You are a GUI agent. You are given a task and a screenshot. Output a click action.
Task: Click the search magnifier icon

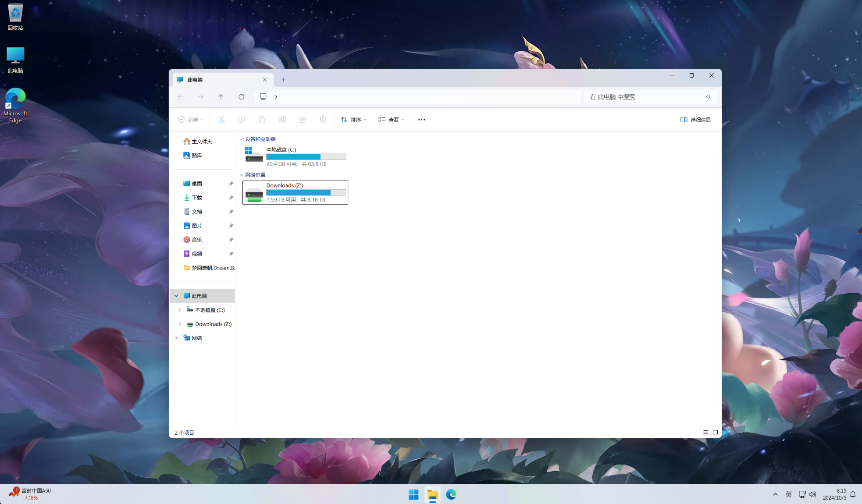pos(709,97)
